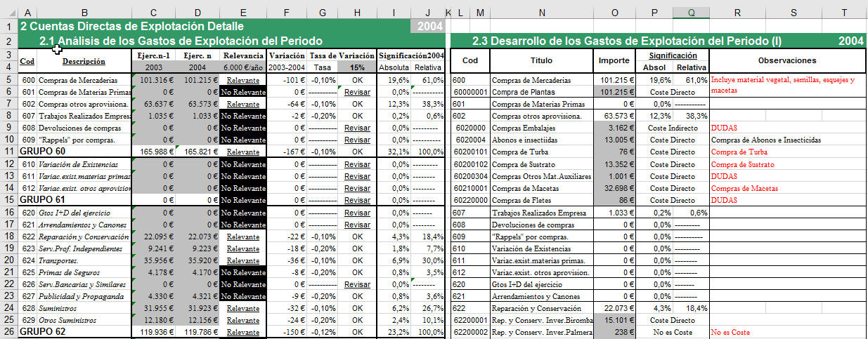Click Coste Indirecto cell for Compras Embalajes
868x339 pixels.
click(672, 128)
